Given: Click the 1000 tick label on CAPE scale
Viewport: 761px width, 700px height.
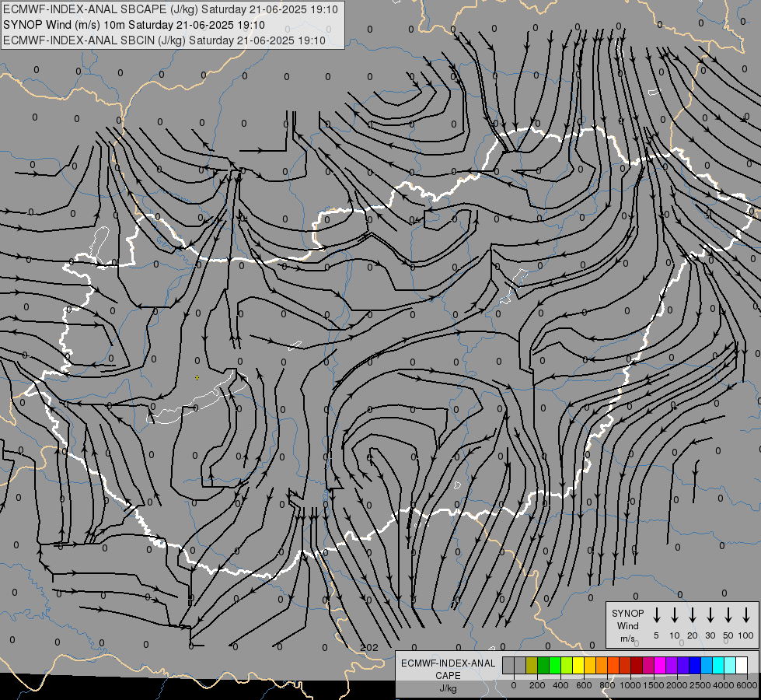Looking at the screenshot, I should pos(630,685).
